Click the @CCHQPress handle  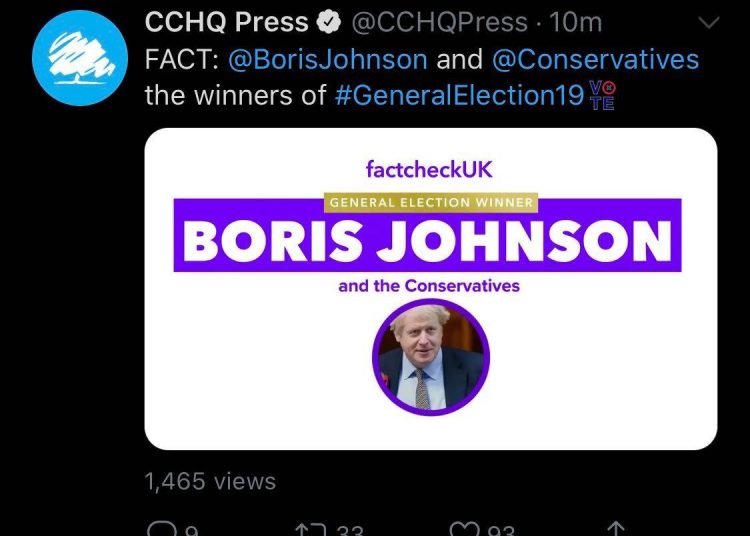pyautogui.click(x=439, y=22)
